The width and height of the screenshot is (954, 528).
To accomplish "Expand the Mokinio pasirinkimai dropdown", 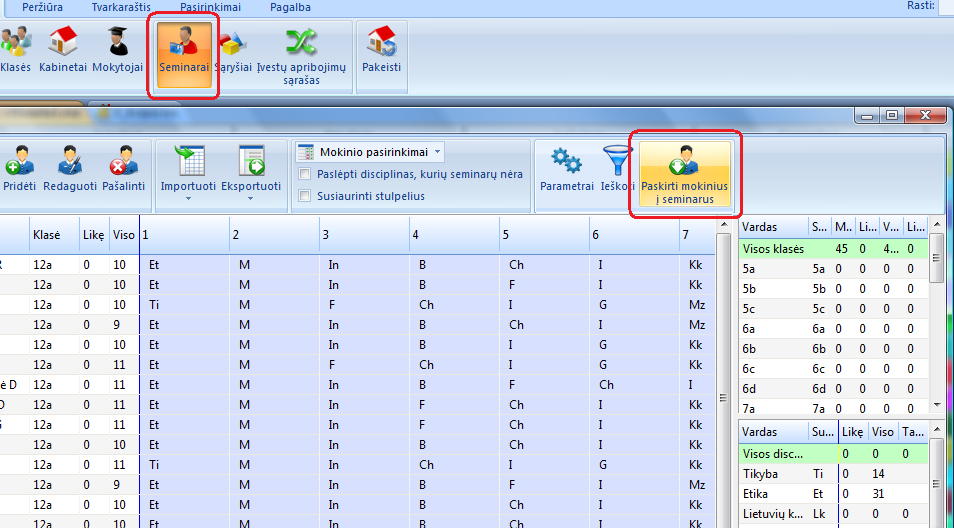I will (437, 153).
